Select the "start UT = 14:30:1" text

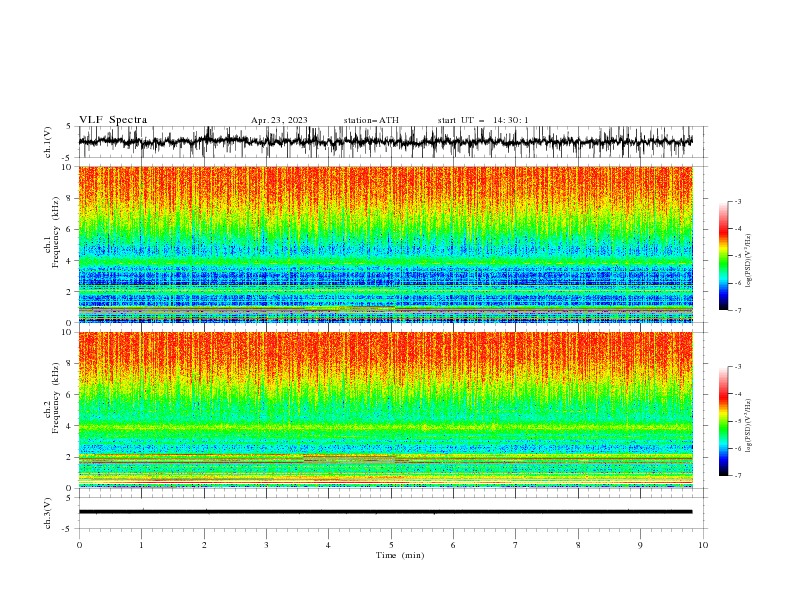(483, 120)
